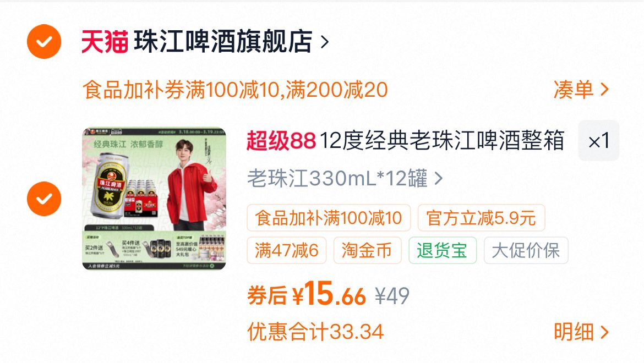Tap the 食品加补满100减10 coupon tag
This screenshot has height=363, width=644.
tap(329, 218)
